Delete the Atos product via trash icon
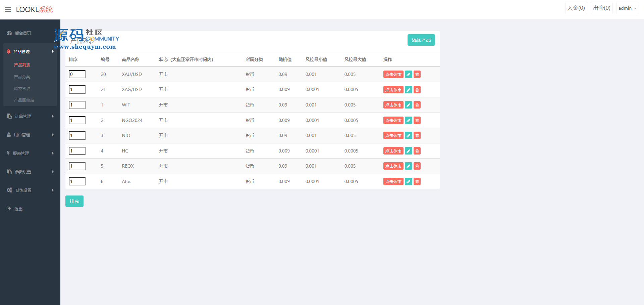Screen dimensions: 644x305 [417, 181]
